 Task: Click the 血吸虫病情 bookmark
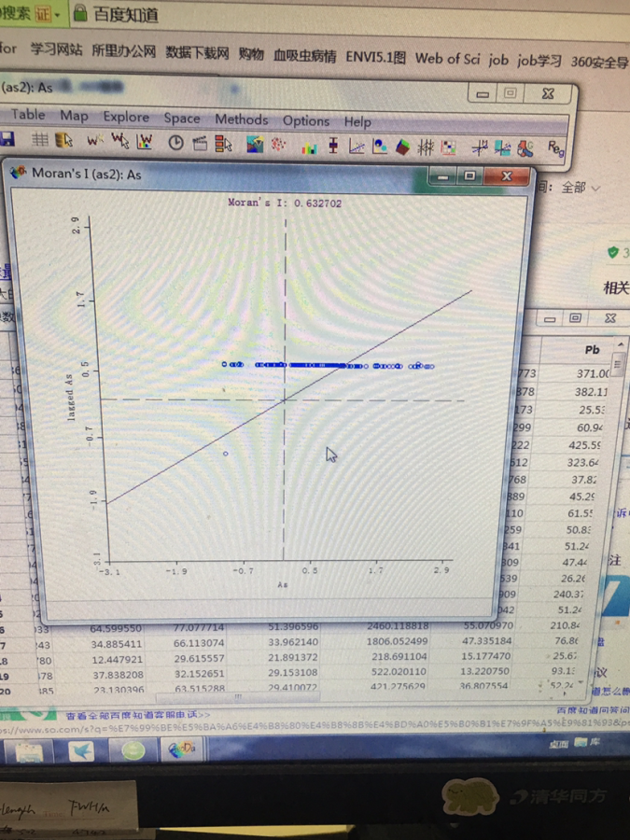[x=305, y=56]
